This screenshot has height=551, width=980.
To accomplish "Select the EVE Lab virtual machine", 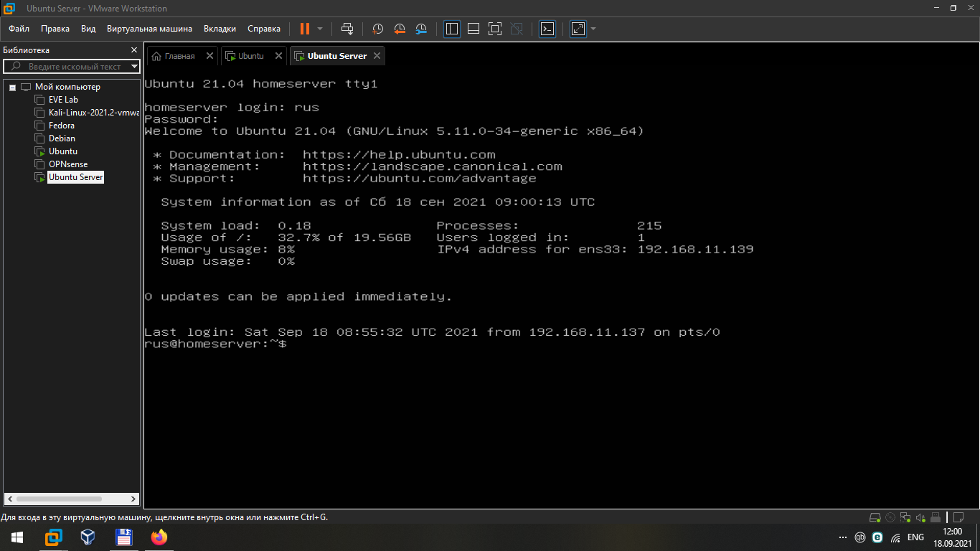I will click(x=63, y=100).
